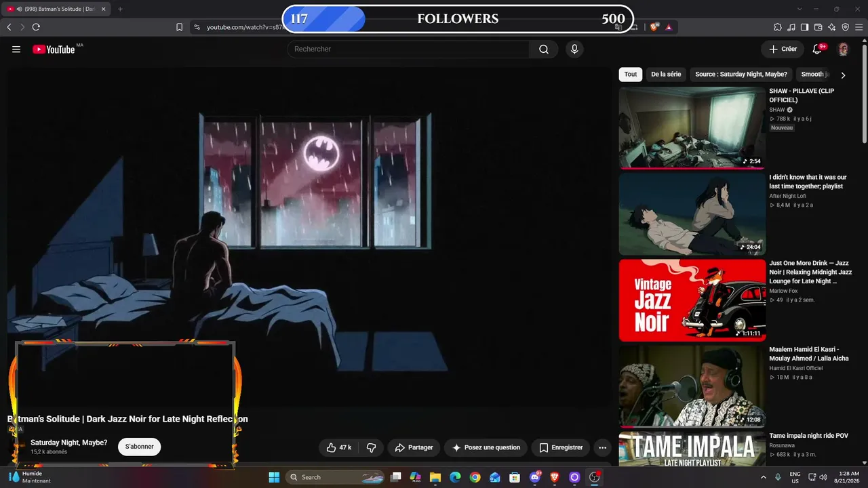Open the Marlow Fox channel name

coord(783,291)
